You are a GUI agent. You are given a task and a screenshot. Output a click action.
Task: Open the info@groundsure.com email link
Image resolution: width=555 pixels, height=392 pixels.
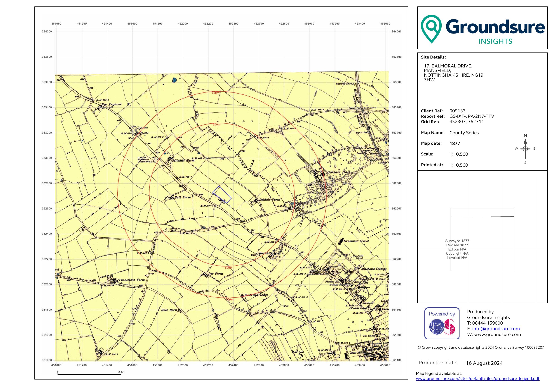[496, 329]
